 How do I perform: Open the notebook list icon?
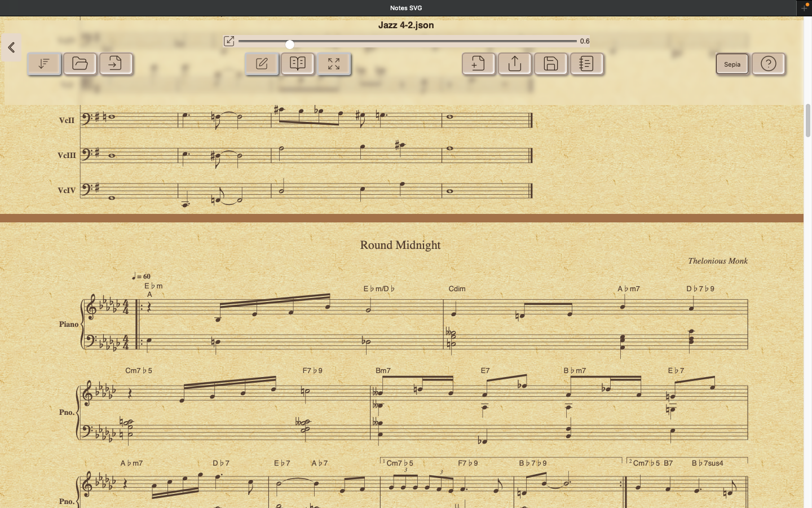586,64
